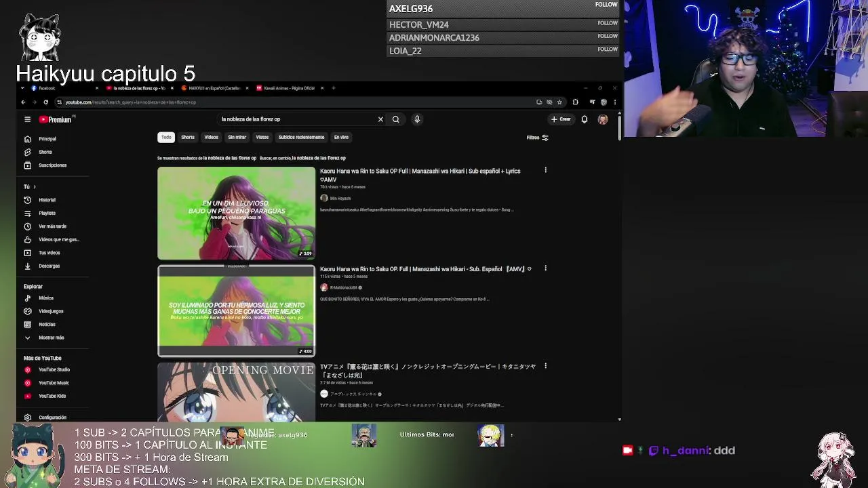
Task: Open the account avatar menu
Action: click(x=603, y=119)
